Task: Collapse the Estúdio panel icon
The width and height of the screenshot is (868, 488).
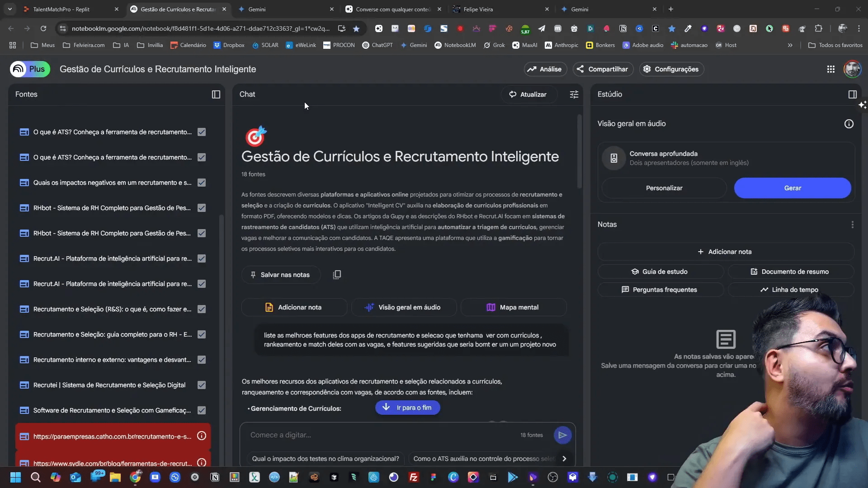Action: tap(853, 94)
